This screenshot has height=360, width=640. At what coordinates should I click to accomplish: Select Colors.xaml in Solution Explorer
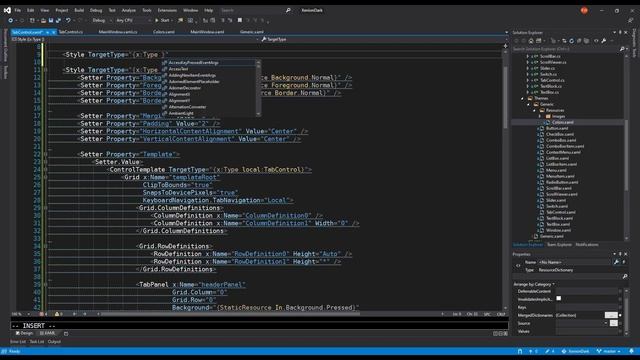coord(562,122)
